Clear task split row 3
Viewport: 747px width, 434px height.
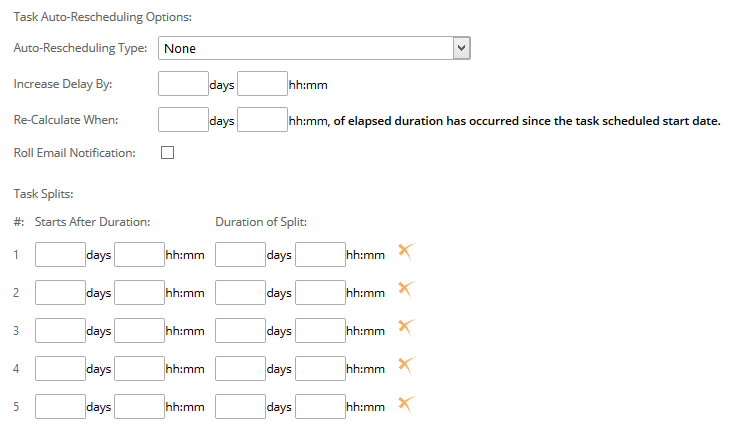(x=406, y=328)
